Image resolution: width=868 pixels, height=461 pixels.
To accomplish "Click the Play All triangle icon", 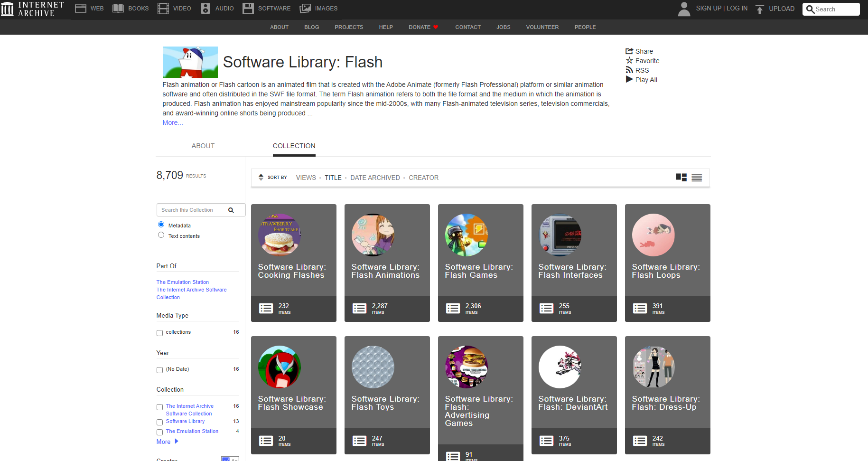I will 629,79.
